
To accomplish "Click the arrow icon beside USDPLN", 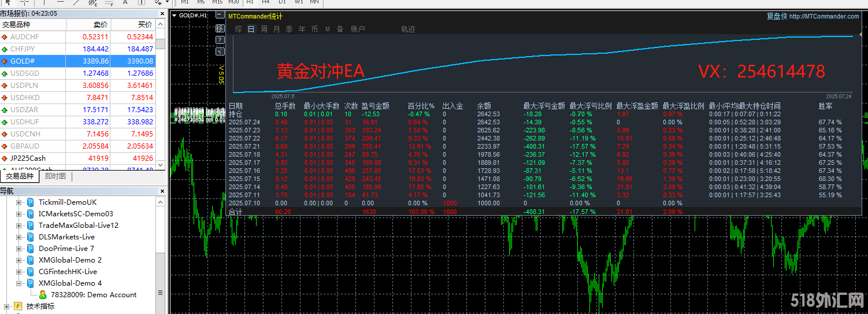I will (5, 86).
